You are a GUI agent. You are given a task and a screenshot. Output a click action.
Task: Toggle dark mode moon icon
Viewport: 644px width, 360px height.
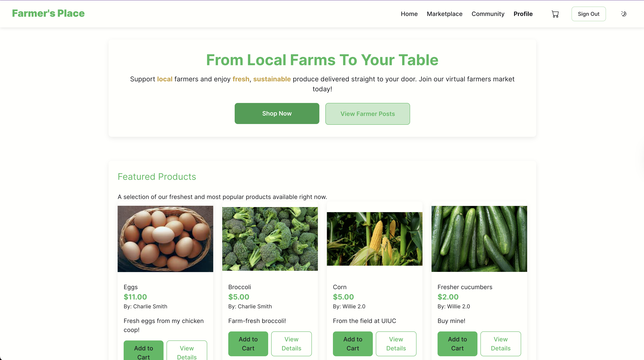(x=623, y=14)
